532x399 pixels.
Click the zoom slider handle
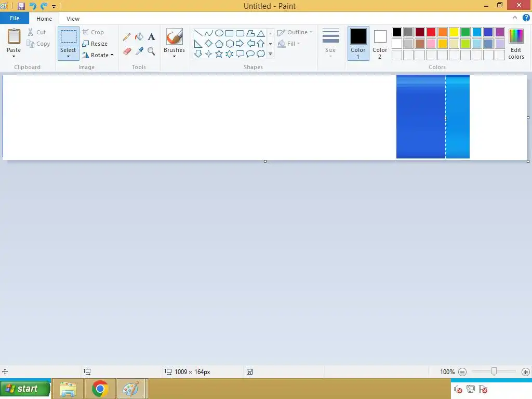point(494,372)
